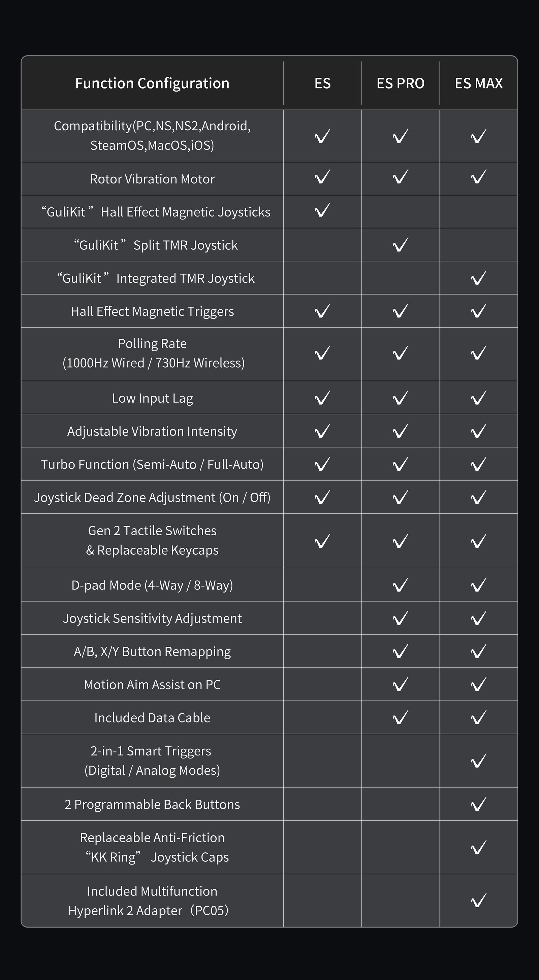The image size is (539, 980).
Task: Click the ES checkmark for Low Input Lag
Action: click(x=322, y=398)
